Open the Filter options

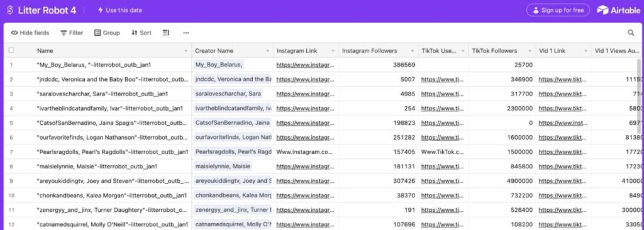(72, 33)
